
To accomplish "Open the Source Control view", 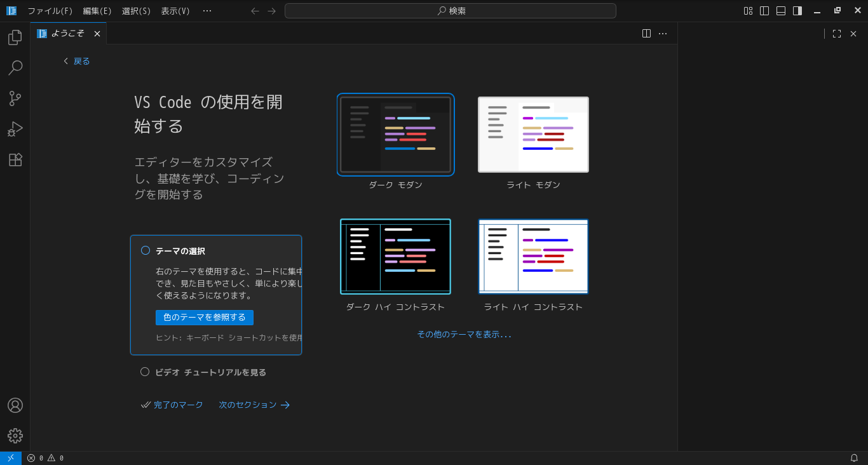I will click(x=15, y=98).
